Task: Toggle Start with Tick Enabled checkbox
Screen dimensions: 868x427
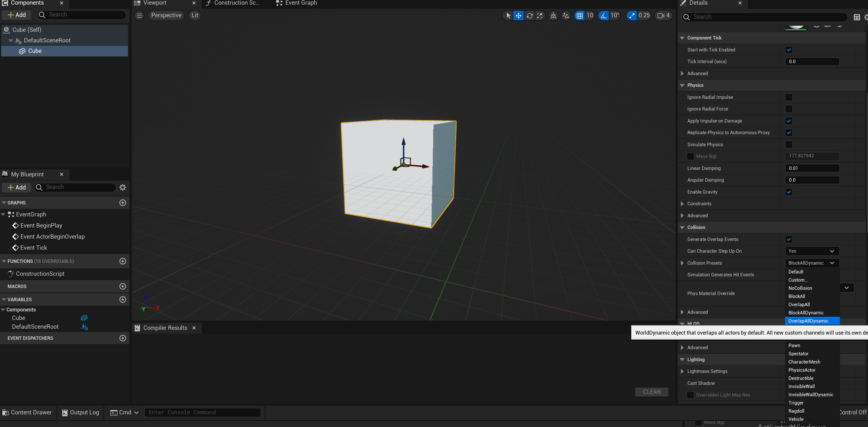Action: click(x=789, y=50)
